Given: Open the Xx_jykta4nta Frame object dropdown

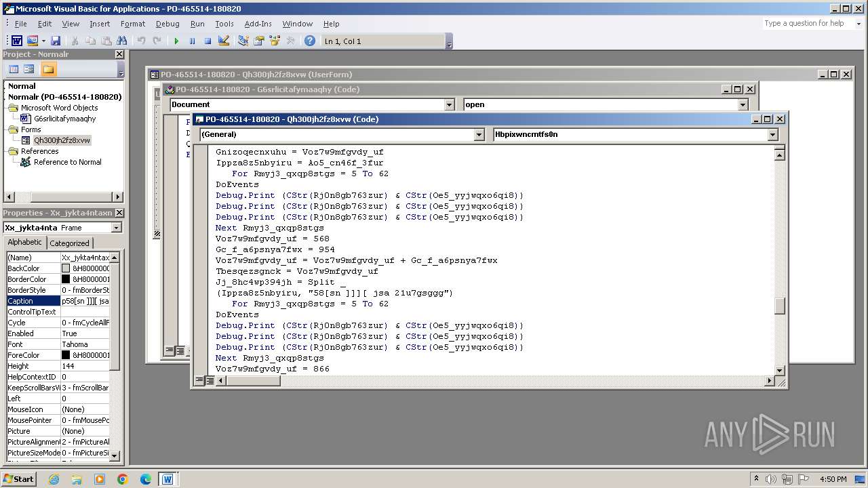Looking at the screenshot, I should point(116,228).
